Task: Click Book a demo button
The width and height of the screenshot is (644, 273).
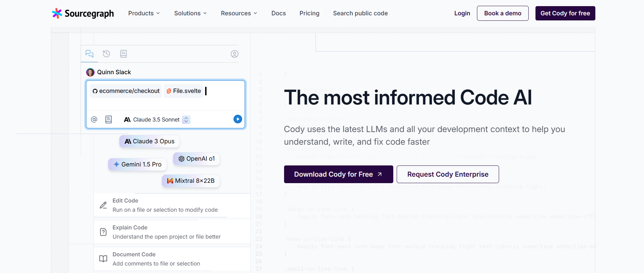Action: tap(503, 13)
